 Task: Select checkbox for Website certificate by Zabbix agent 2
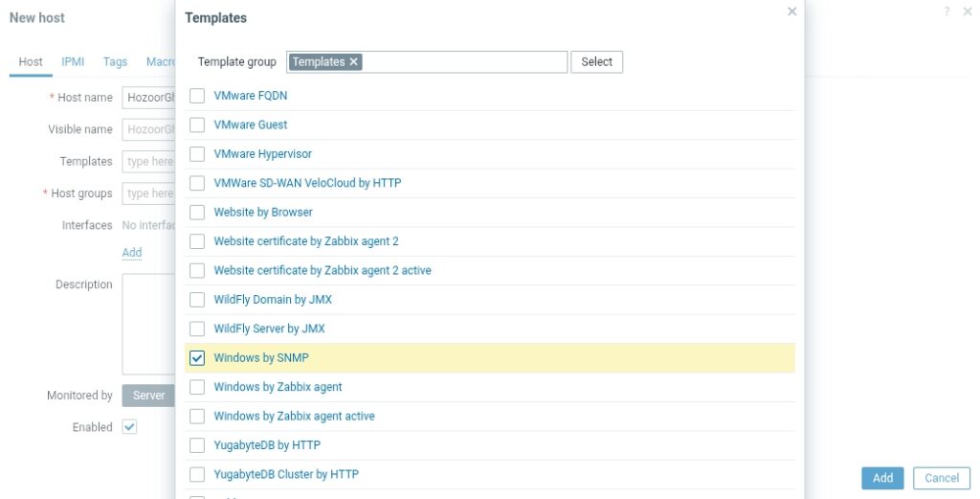click(197, 241)
